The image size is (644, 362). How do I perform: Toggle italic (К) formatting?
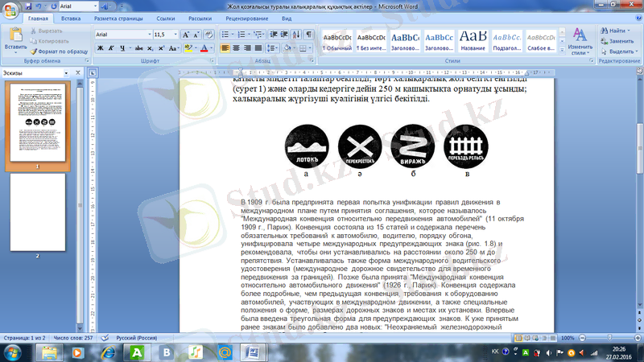[111, 48]
